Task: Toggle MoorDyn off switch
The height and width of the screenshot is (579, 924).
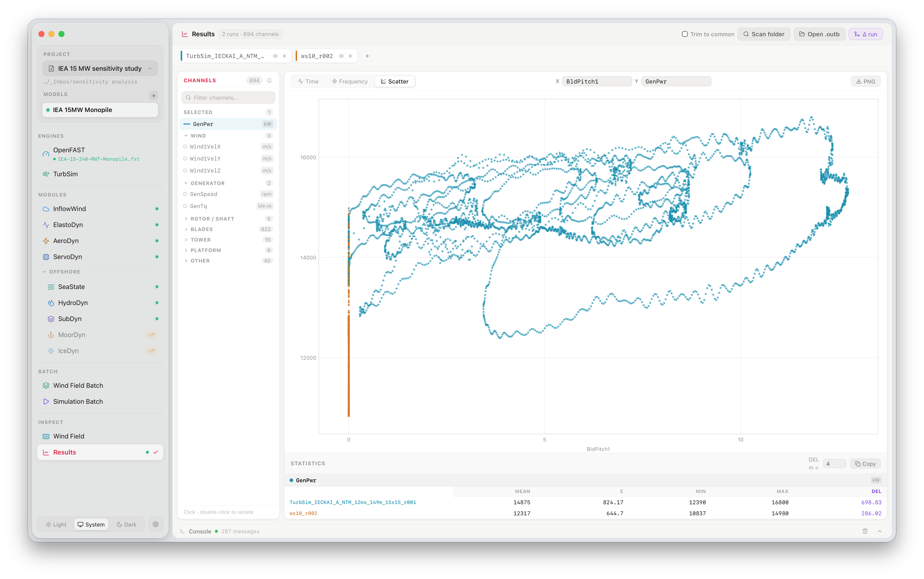Action: point(151,335)
